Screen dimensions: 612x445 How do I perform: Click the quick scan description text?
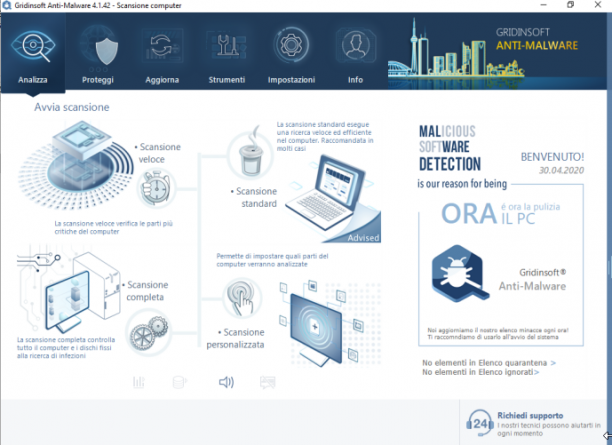click(x=113, y=228)
